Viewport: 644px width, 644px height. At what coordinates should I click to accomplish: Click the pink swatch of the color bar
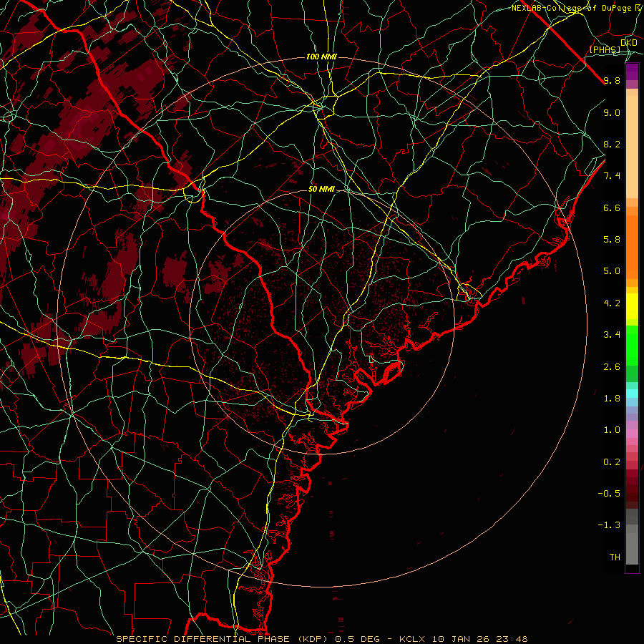click(632, 434)
